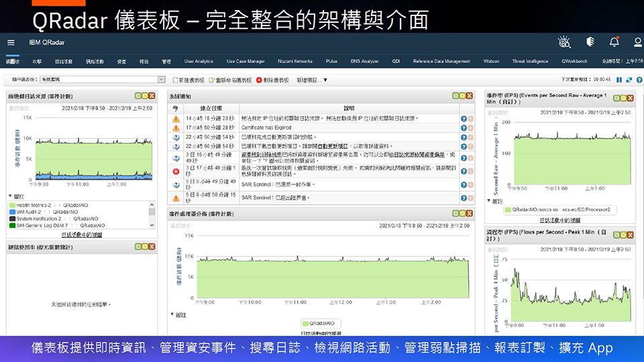
Task: Click warning icon of Certificate has Expired row
Action: (x=176, y=128)
